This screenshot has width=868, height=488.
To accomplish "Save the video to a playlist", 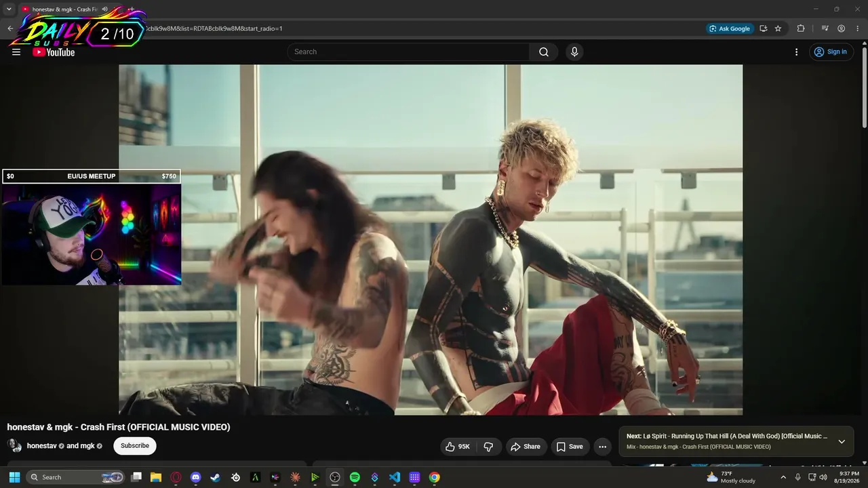I will point(570,447).
